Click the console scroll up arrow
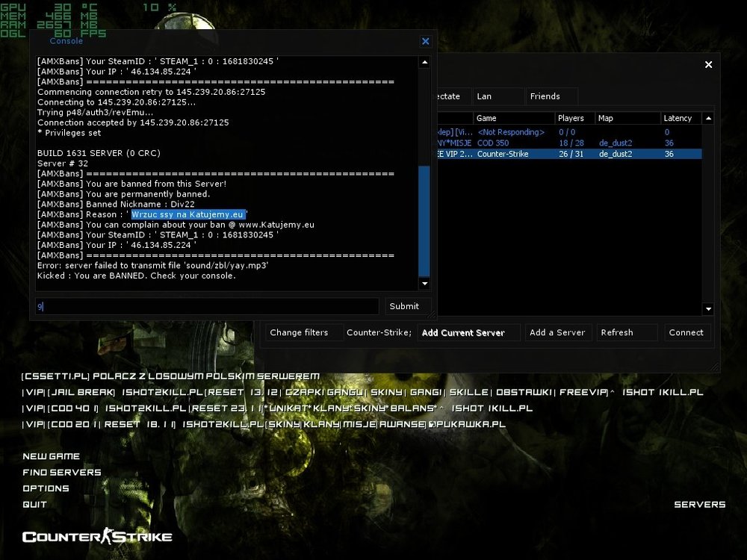747x560 pixels. click(424, 63)
